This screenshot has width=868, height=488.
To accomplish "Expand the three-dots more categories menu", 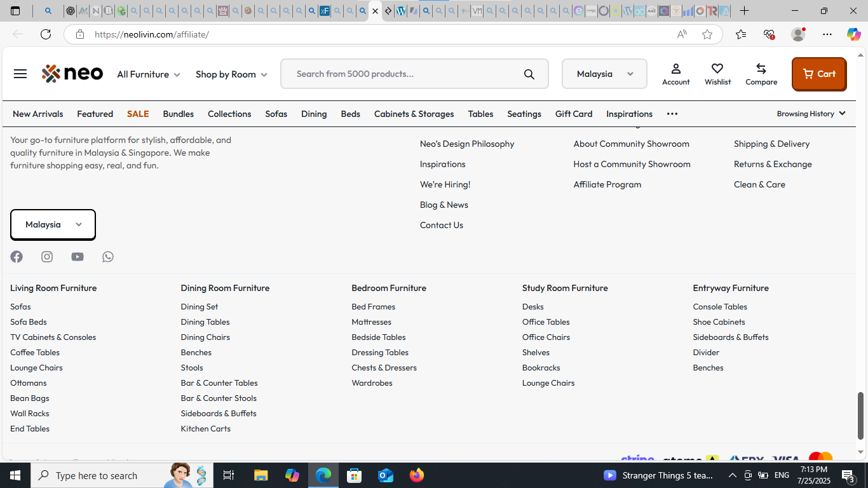I will coord(672,114).
